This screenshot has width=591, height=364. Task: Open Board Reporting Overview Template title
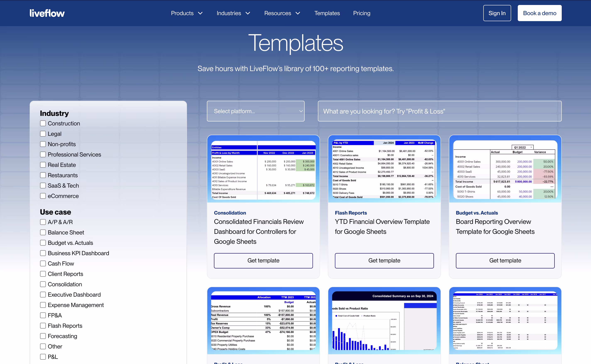pyautogui.click(x=495, y=227)
